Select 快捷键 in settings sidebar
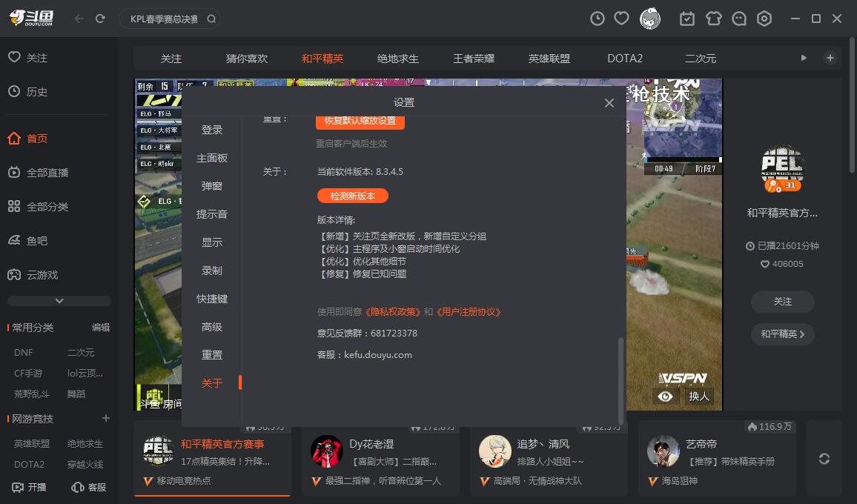This screenshot has height=504, width=857. (x=212, y=299)
